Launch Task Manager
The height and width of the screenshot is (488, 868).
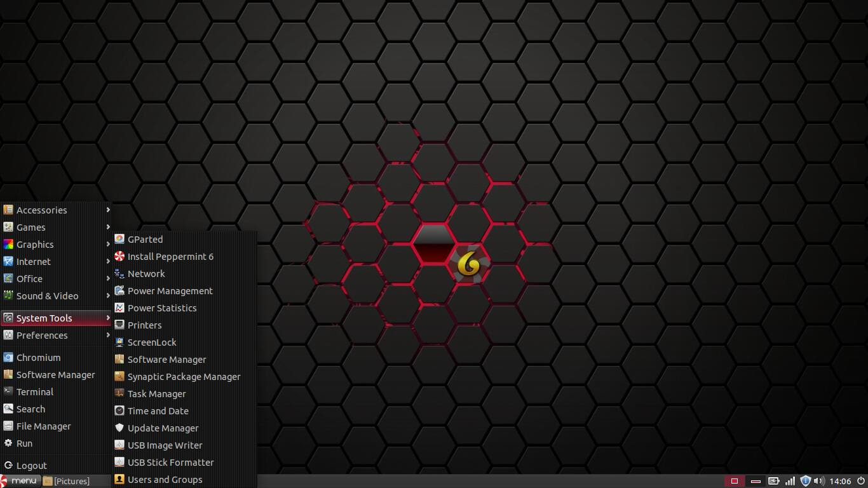pos(184,394)
